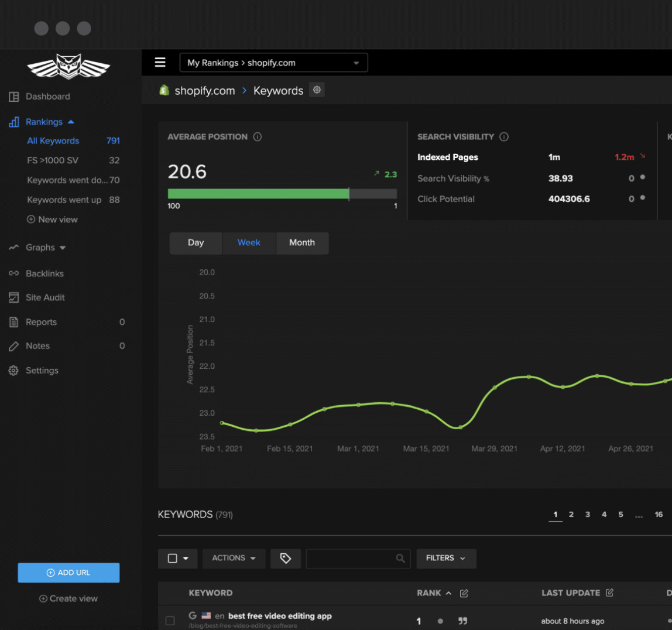Screen dimensions: 672x630
Task: Click the green Average Position progress bar
Action: (x=258, y=193)
